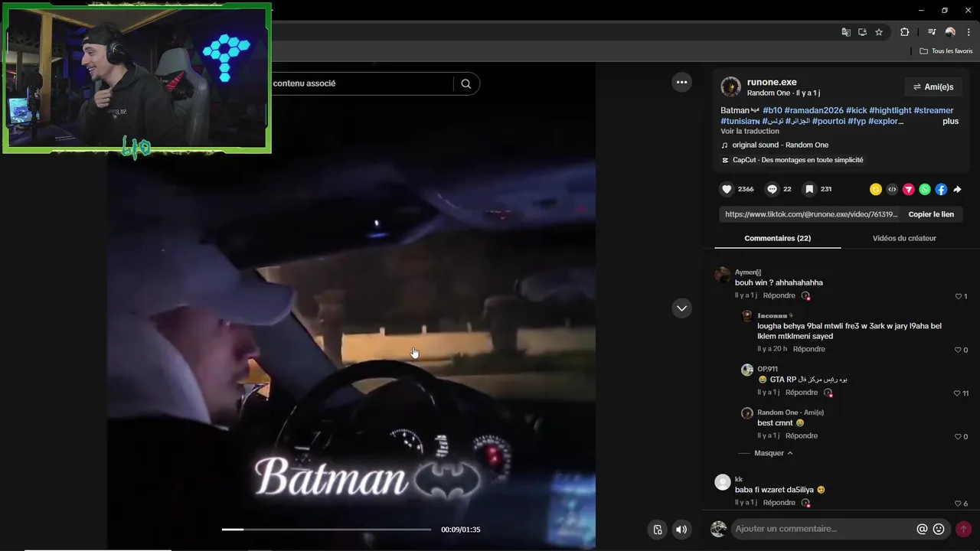Like the video with the heart icon
The image size is (980, 551).
(727, 189)
